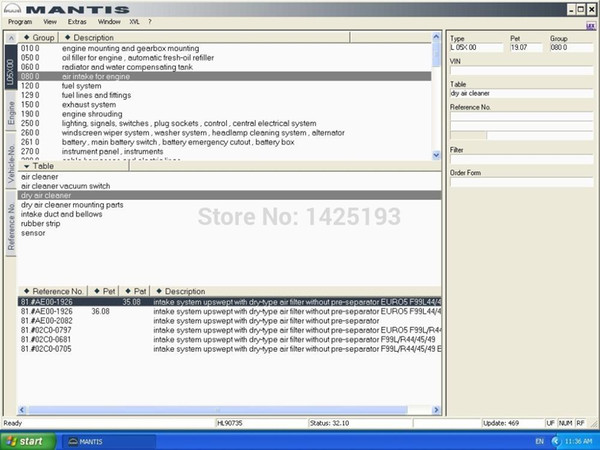Select the 'rubber strip' table entry

click(x=230, y=223)
